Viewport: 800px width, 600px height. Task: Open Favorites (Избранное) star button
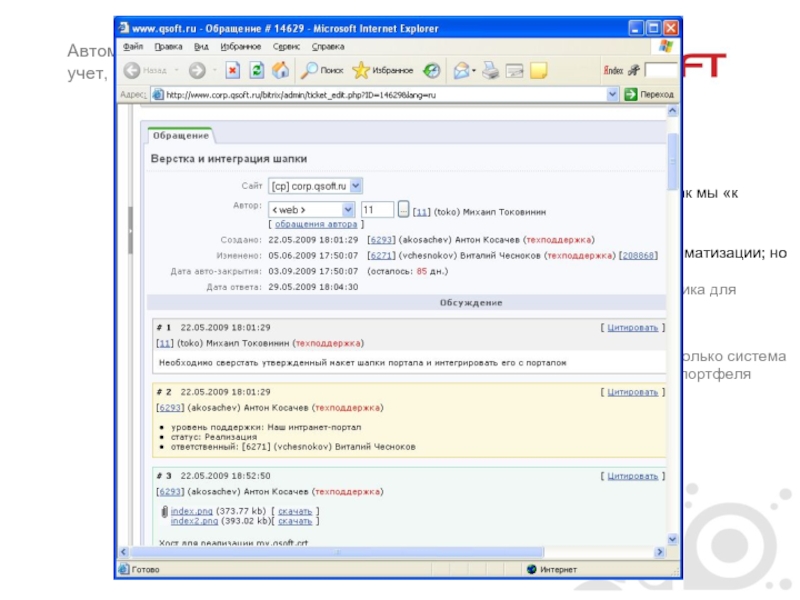click(x=383, y=70)
